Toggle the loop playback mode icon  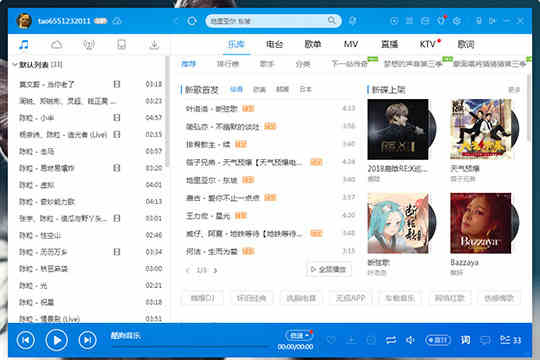(391, 340)
